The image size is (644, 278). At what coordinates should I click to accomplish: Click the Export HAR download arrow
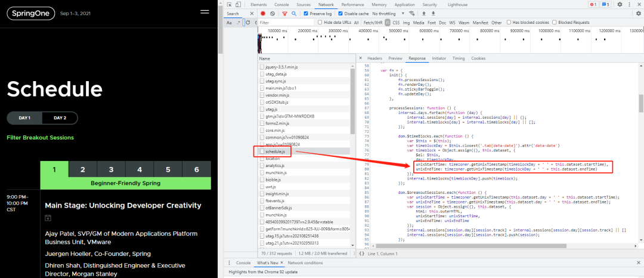click(433, 14)
